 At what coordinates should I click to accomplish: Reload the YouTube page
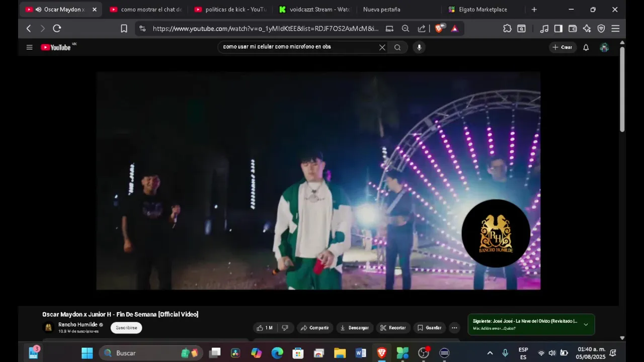pyautogui.click(x=57, y=29)
